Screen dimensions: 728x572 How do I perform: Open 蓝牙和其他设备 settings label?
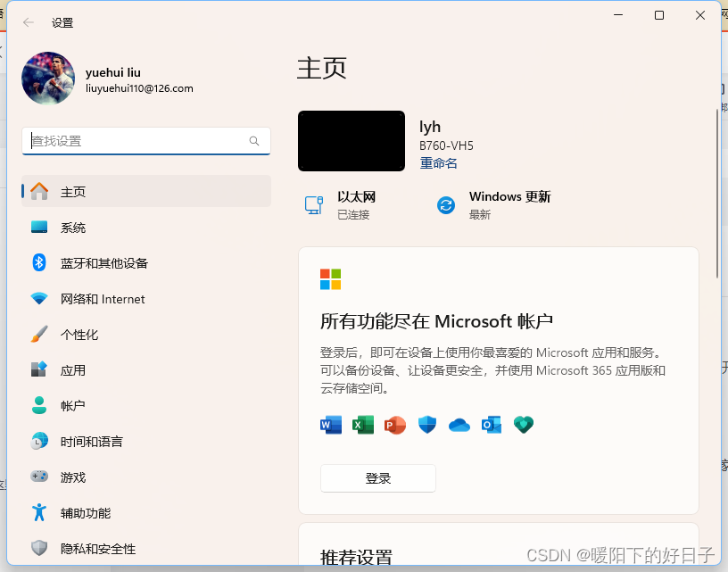104,263
